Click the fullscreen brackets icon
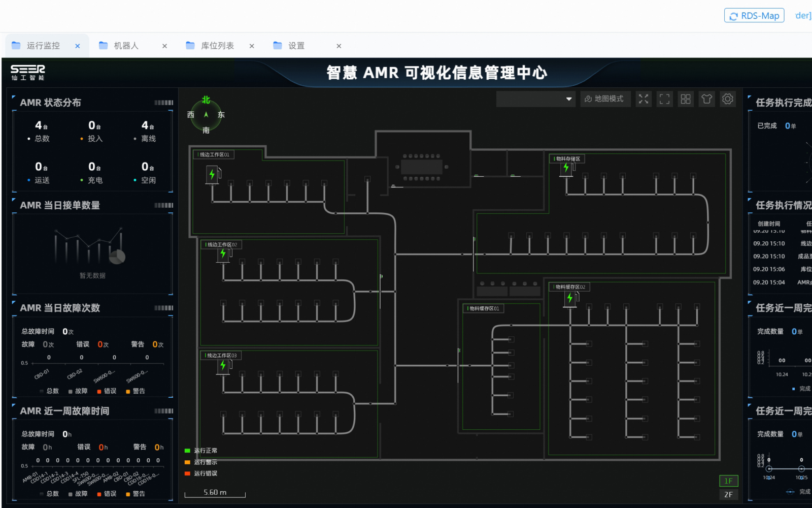812x508 pixels. click(x=664, y=99)
